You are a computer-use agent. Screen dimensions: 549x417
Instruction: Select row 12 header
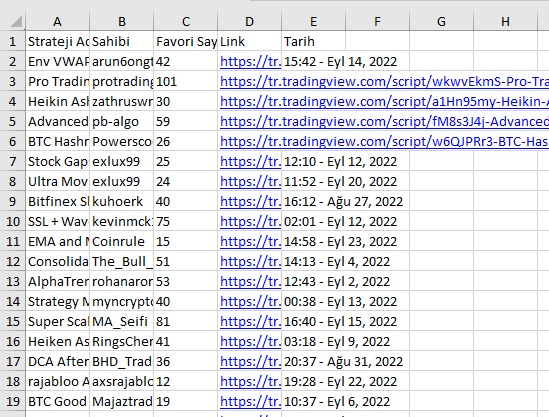click(x=13, y=262)
